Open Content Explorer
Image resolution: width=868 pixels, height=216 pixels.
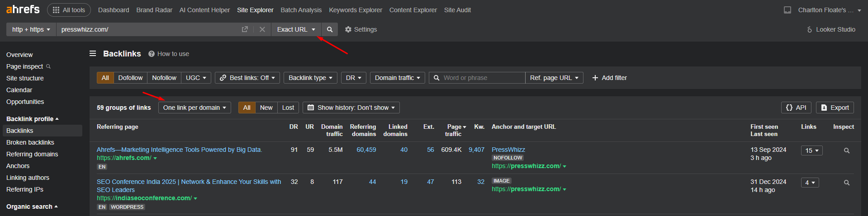[413, 10]
